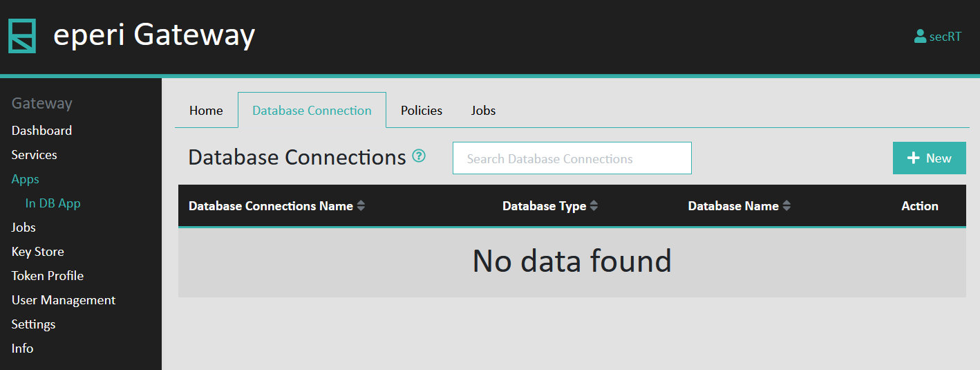This screenshot has height=370, width=980.
Task: Switch to the Home tab
Action: click(206, 111)
